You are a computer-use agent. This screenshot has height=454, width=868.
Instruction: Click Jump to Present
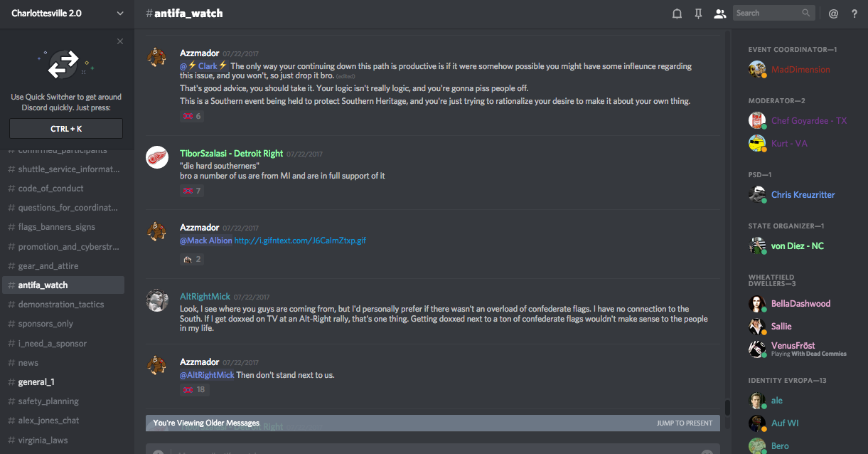[x=684, y=423]
